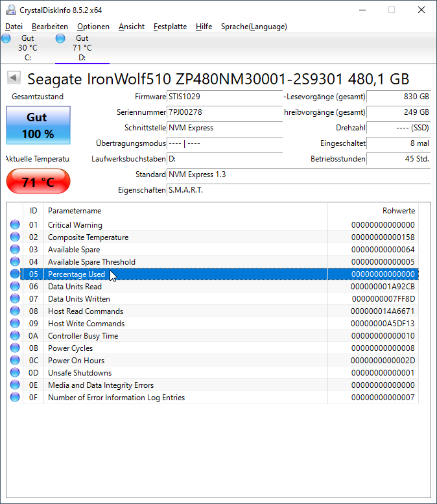Screen dimensions: 437x504
Task: Click the Parametername column header
Action: (x=185, y=211)
